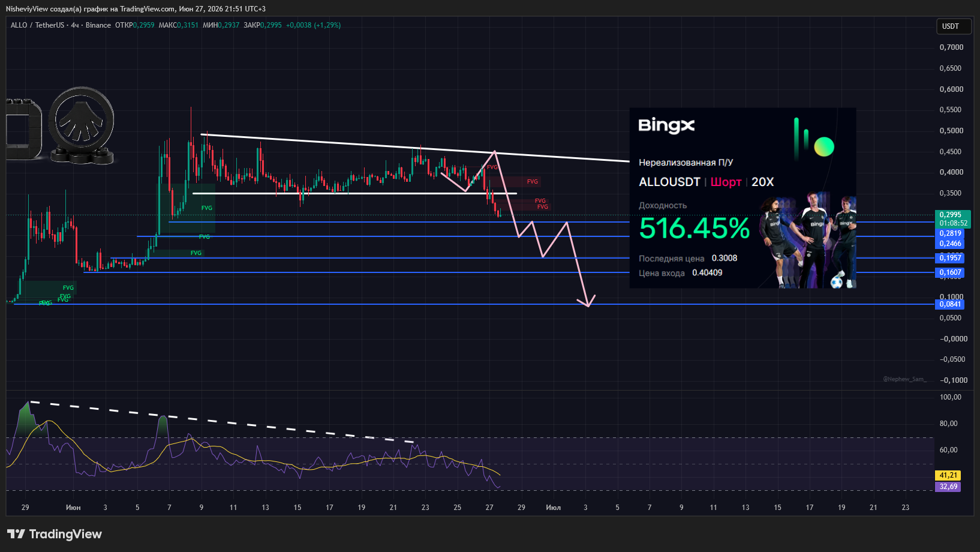Click the round Allora logo image
Viewport: 980px width, 552px height.
[x=82, y=125]
